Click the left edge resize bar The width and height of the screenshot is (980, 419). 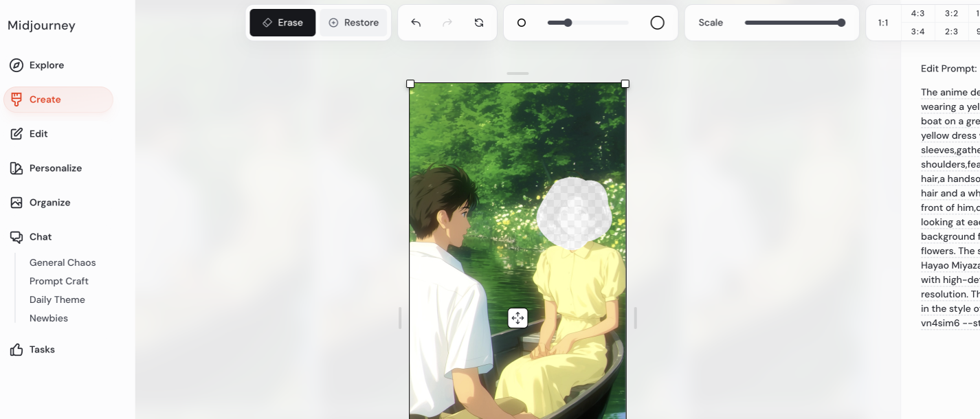coord(400,318)
